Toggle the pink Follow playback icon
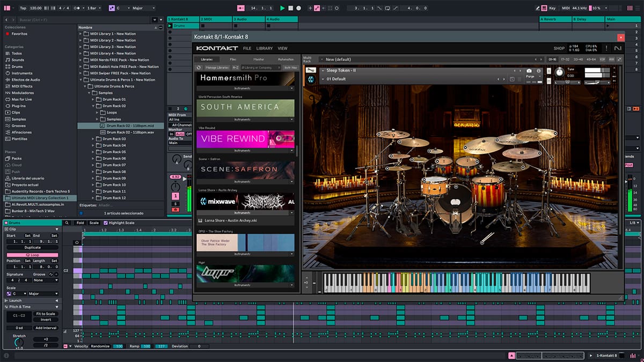644x362 pixels. pos(240,8)
